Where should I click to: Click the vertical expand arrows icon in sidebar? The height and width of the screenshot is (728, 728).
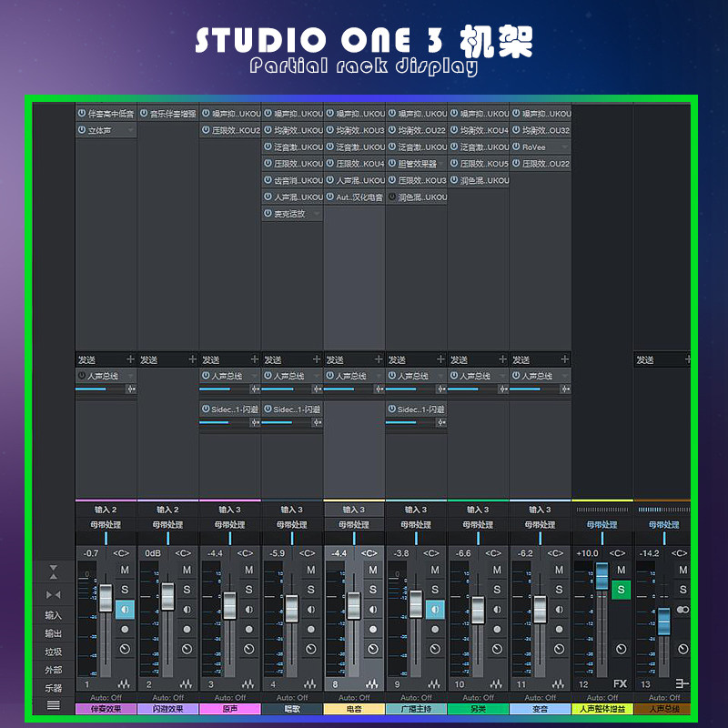point(53,572)
